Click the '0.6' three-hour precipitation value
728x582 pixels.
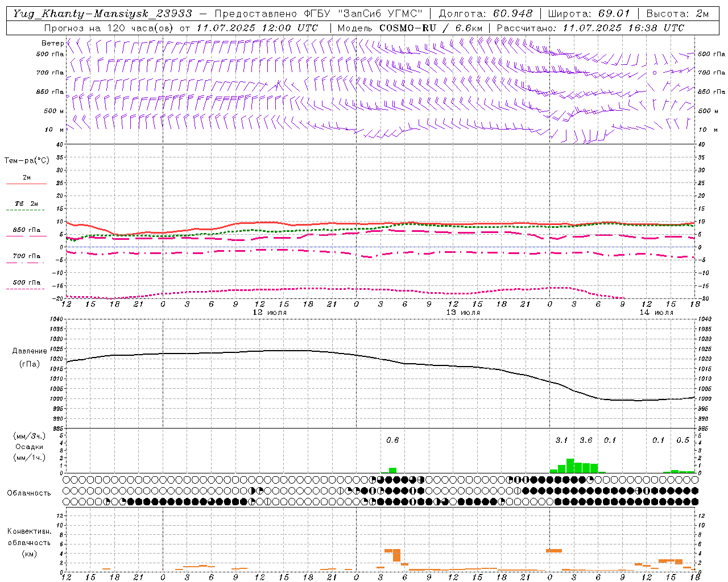pos(392,440)
